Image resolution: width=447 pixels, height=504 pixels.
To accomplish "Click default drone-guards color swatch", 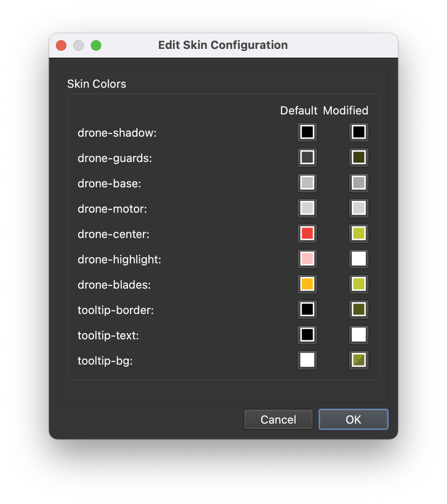I will (307, 157).
